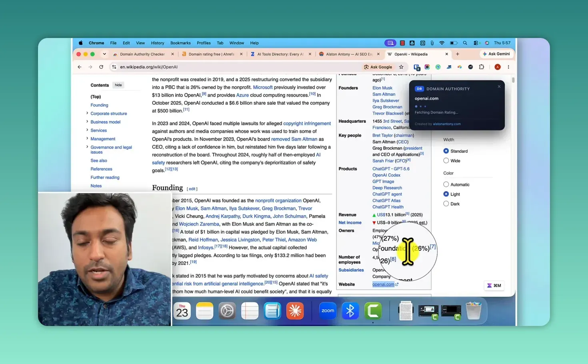
Task: Open Trash in the Dock
Action: [474, 311]
